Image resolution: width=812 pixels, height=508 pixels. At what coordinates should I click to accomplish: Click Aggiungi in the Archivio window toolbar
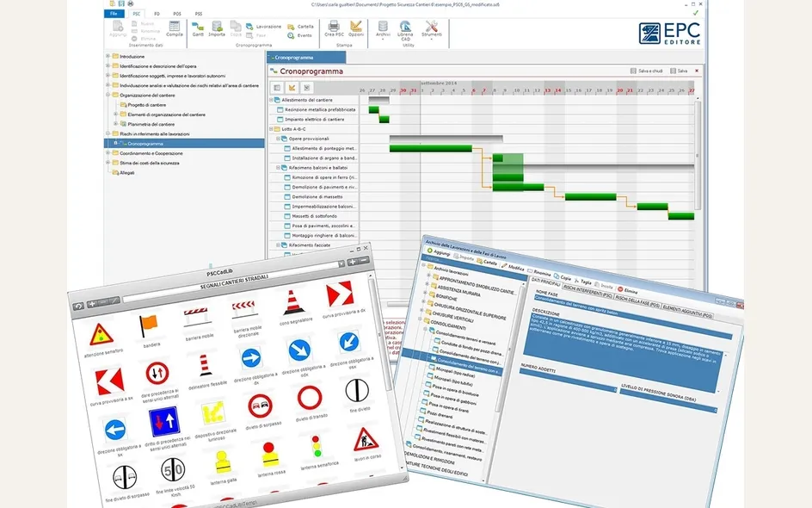tap(438, 252)
